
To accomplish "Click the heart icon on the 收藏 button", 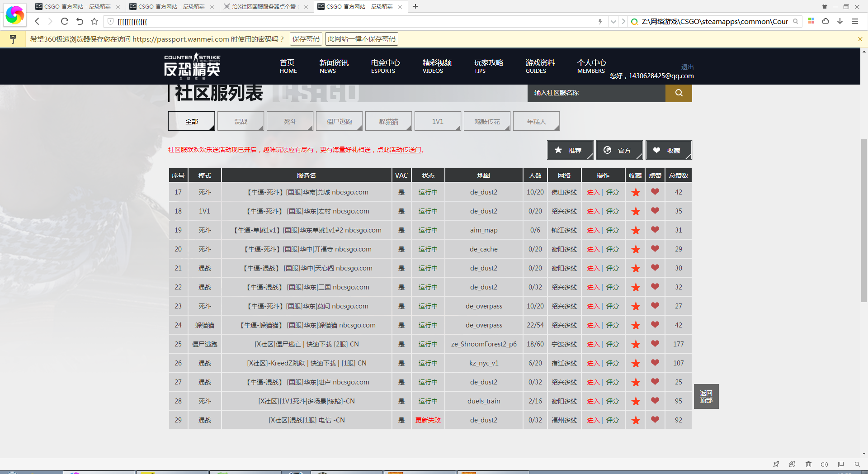I will tap(657, 150).
